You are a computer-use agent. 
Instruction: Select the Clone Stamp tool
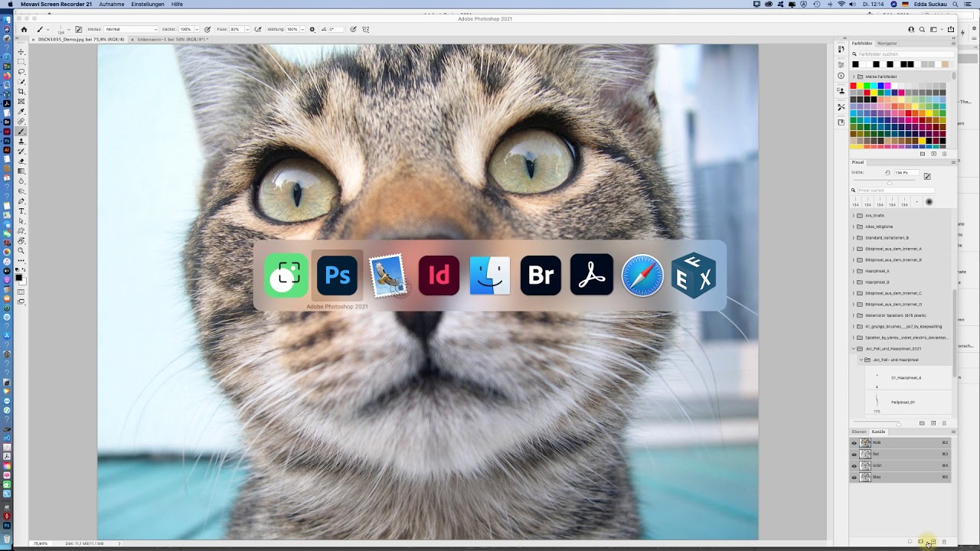(x=21, y=141)
